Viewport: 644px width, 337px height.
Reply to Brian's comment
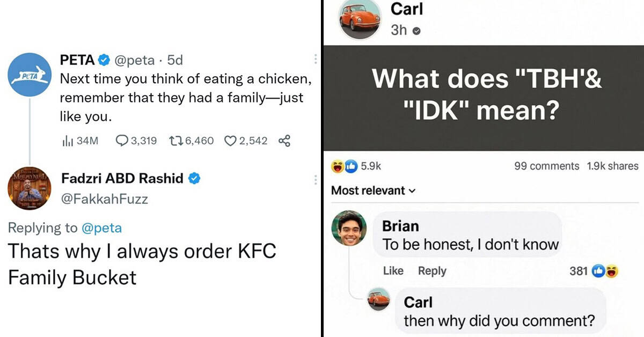click(x=432, y=271)
